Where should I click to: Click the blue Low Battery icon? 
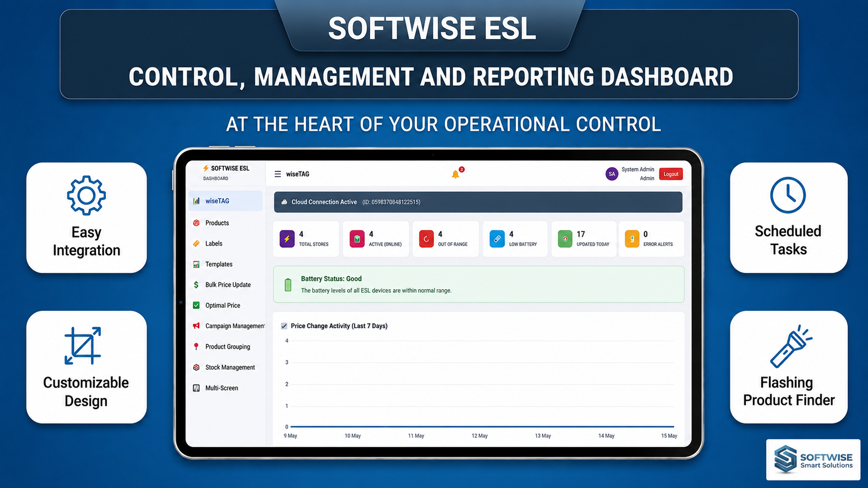pos(497,239)
